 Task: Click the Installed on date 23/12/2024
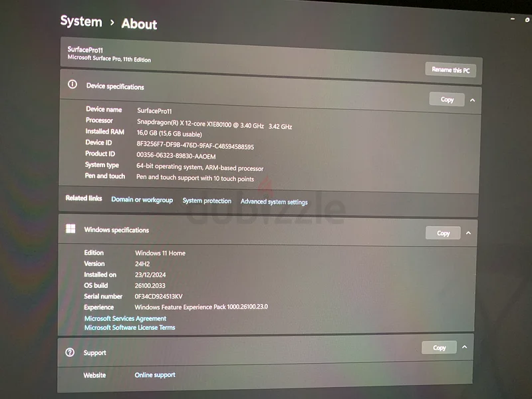coord(150,275)
